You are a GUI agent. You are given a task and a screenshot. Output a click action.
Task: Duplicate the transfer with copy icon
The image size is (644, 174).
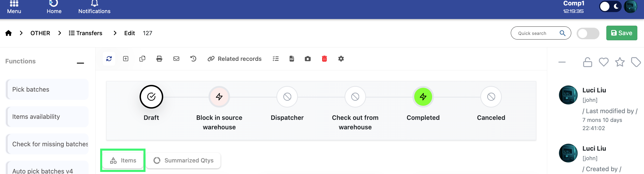click(142, 59)
